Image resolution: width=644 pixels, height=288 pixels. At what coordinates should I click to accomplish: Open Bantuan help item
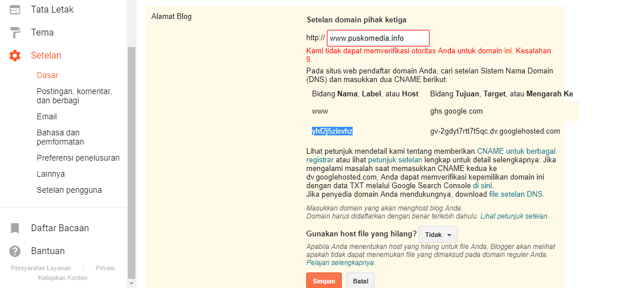click(x=48, y=251)
